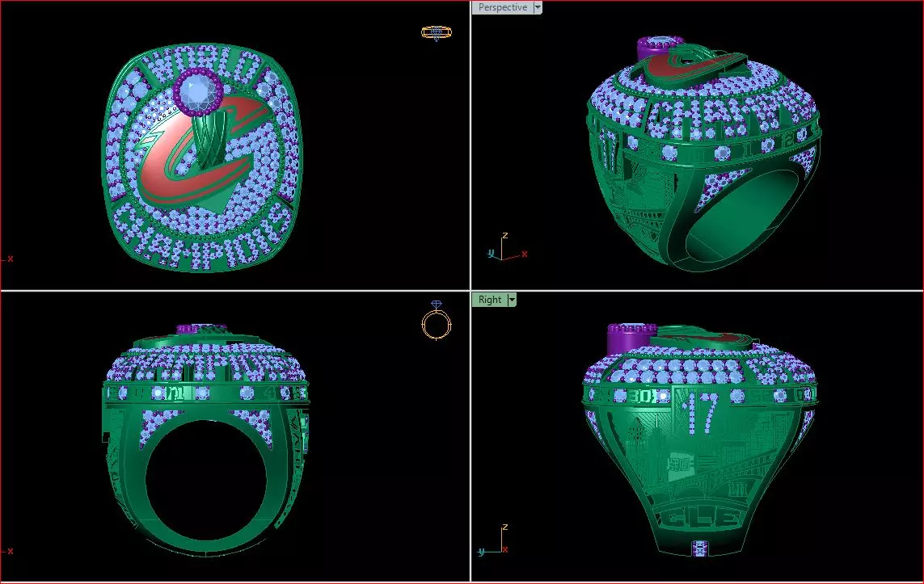Select the ring model in the Perspective viewport
This screenshot has width=924, height=584.
point(703,153)
